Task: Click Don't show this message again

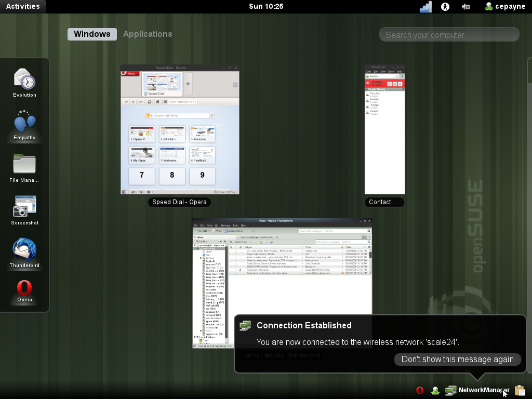Action: [x=457, y=360]
